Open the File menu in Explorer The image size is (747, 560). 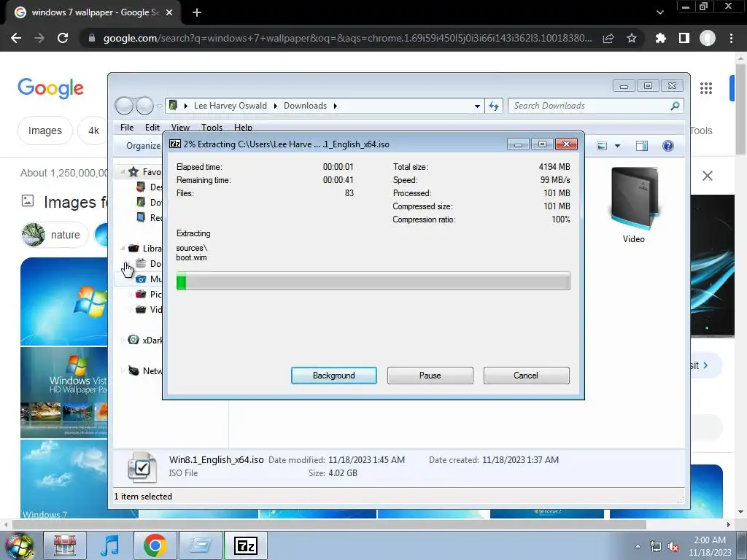[x=127, y=127]
